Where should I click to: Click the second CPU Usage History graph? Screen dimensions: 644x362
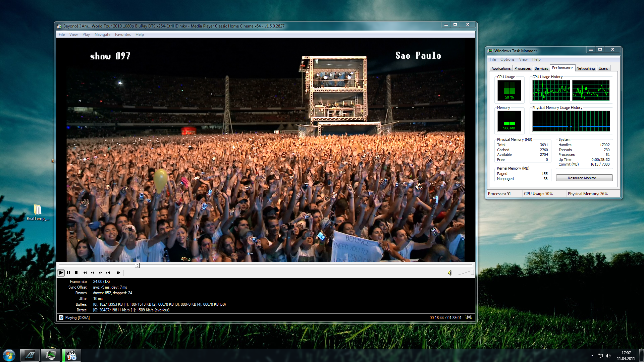(x=591, y=90)
